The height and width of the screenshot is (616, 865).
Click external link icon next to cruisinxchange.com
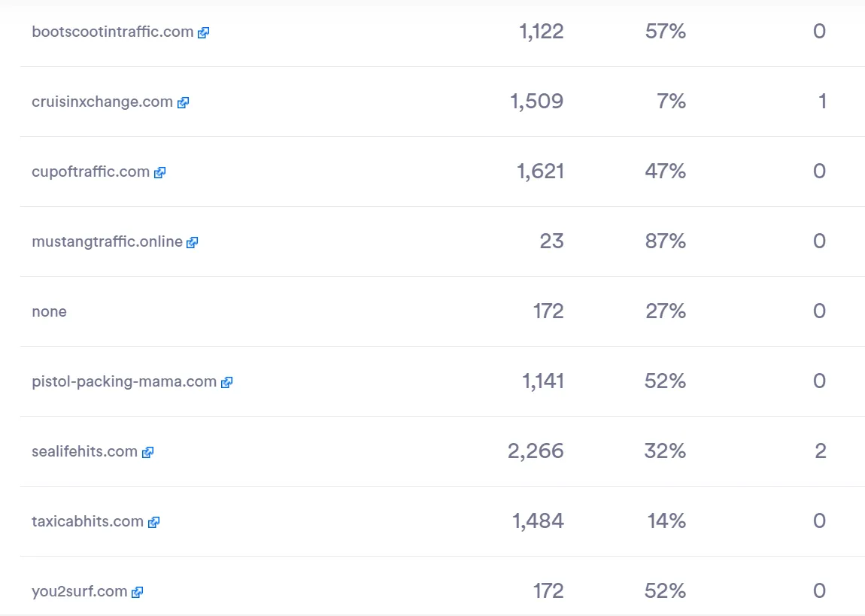point(183,102)
